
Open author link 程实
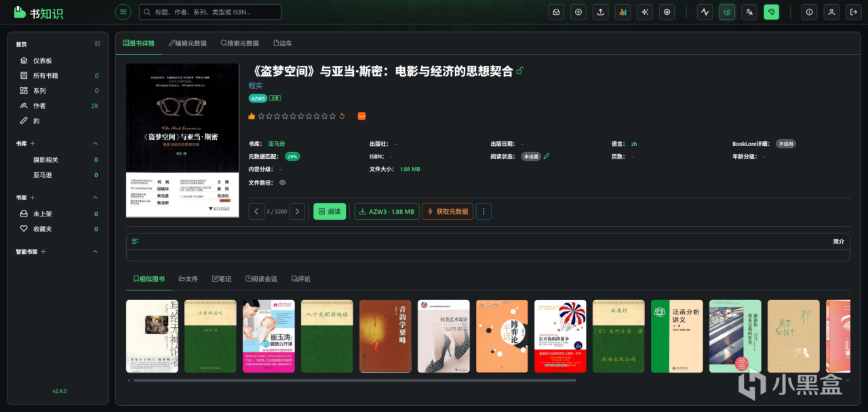point(256,86)
